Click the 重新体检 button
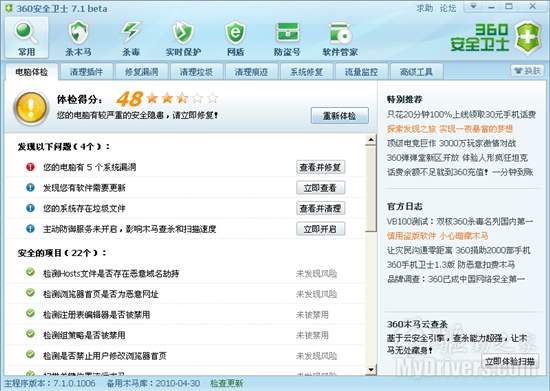550x391 pixels. [x=340, y=115]
